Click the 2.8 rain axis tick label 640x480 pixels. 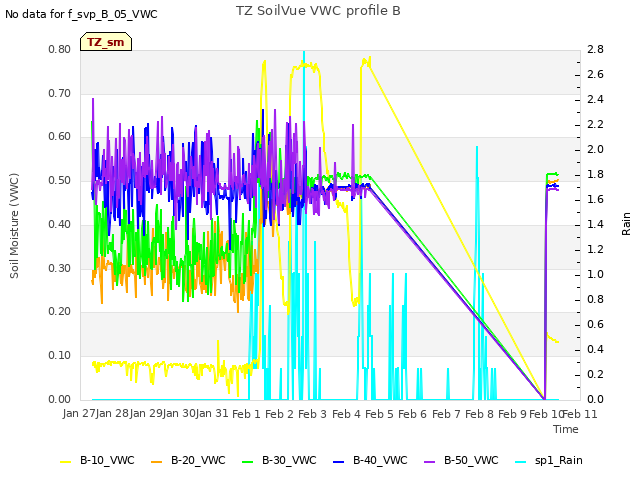pos(596,49)
